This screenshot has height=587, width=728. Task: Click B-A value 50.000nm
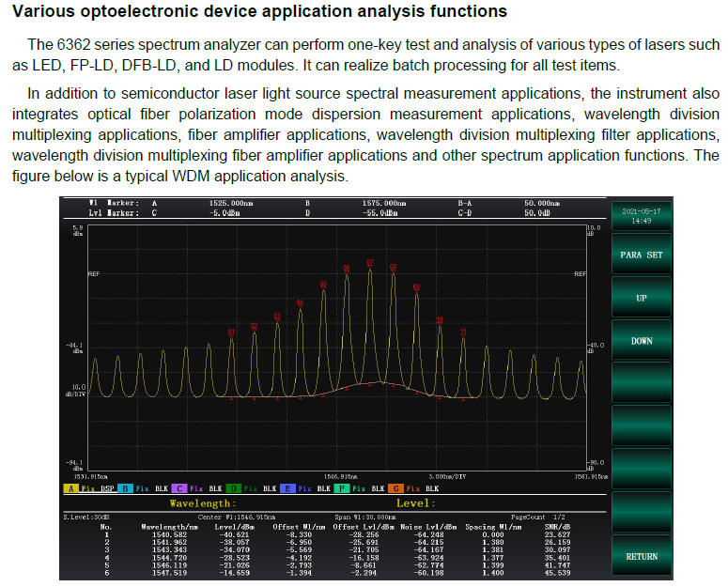542,203
